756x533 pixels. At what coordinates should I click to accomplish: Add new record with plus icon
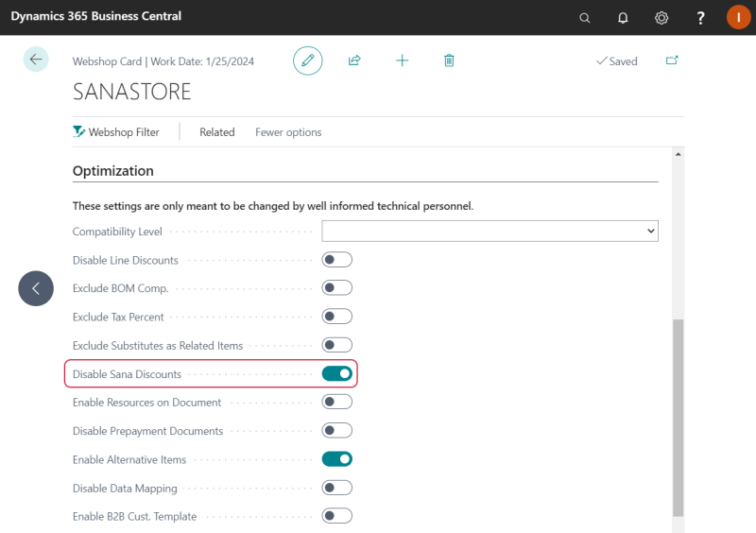(x=403, y=60)
